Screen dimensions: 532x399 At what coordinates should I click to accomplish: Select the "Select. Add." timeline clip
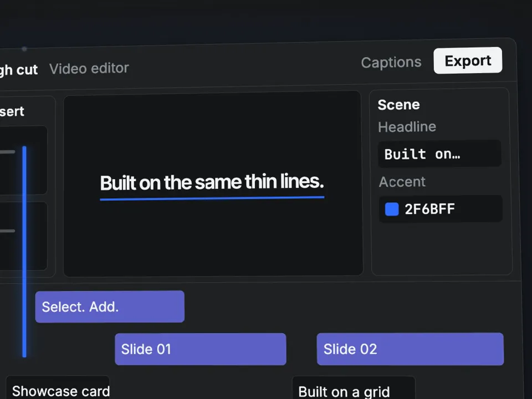110,306
